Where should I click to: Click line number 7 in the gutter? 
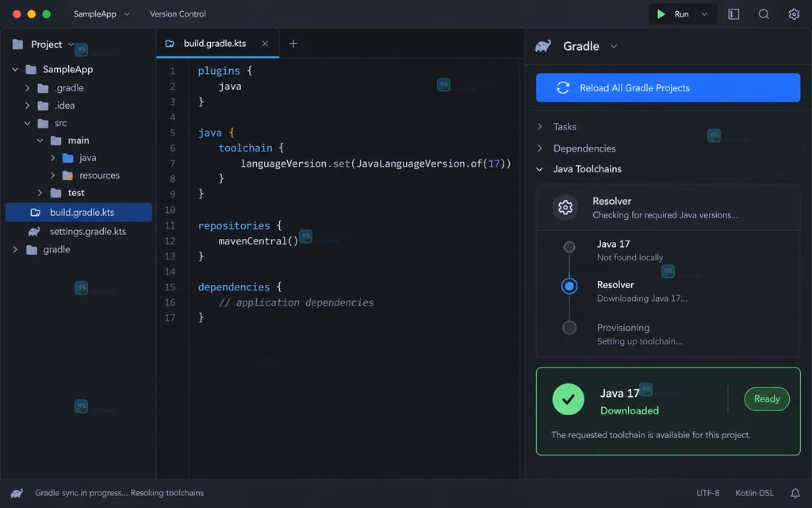coord(172,164)
